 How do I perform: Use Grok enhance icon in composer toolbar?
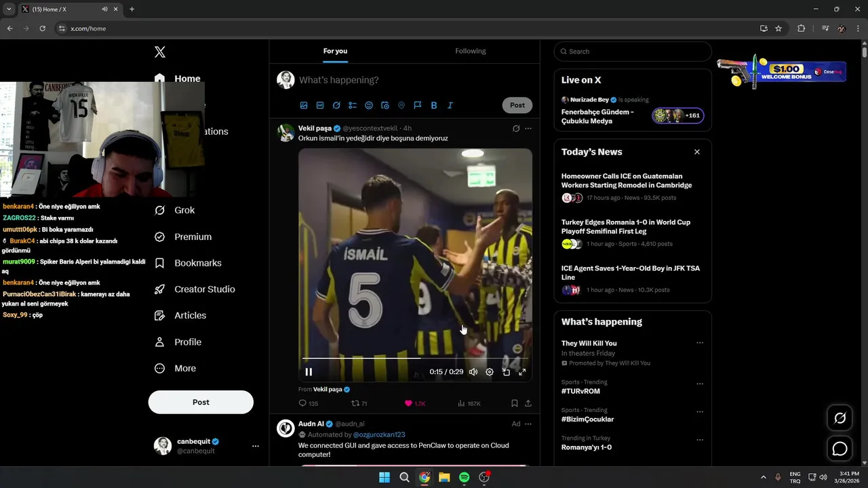tap(336, 105)
